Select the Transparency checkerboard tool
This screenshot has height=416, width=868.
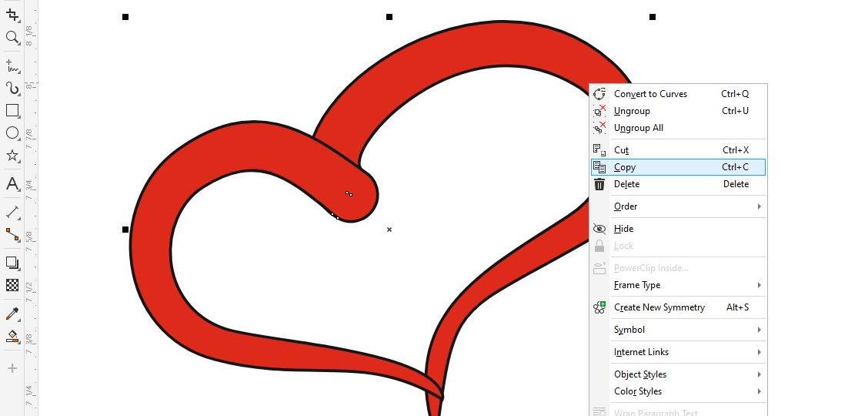click(12, 285)
